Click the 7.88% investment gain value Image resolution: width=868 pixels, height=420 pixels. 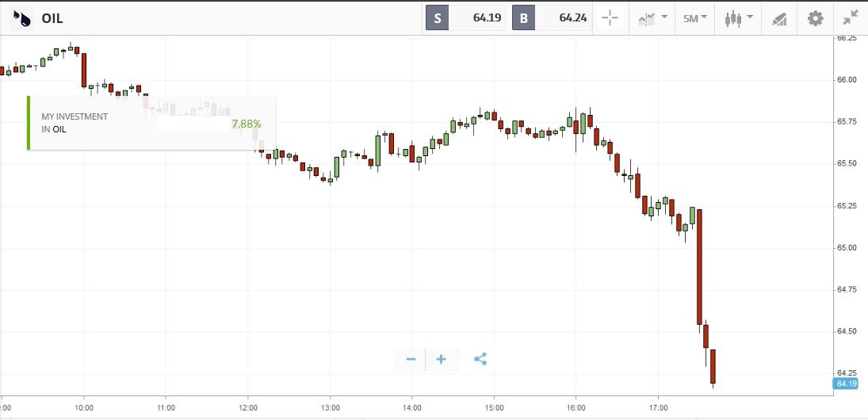pos(247,124)
